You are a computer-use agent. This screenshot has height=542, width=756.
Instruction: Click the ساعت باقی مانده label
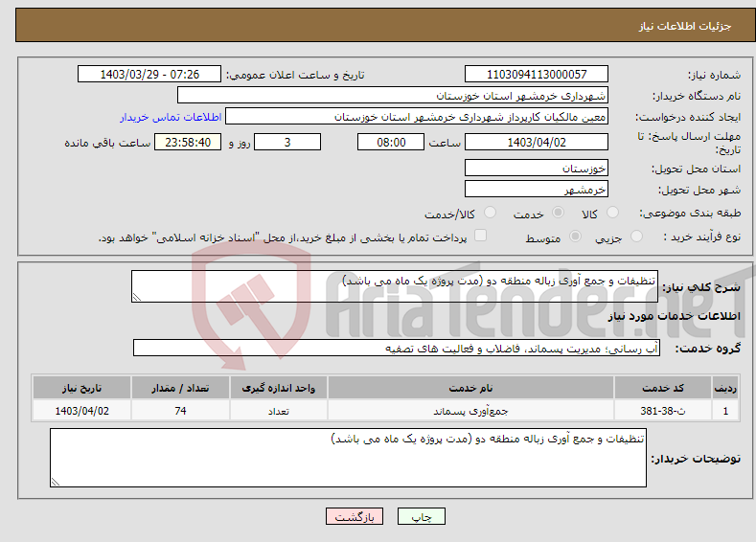tap(107, 143)
